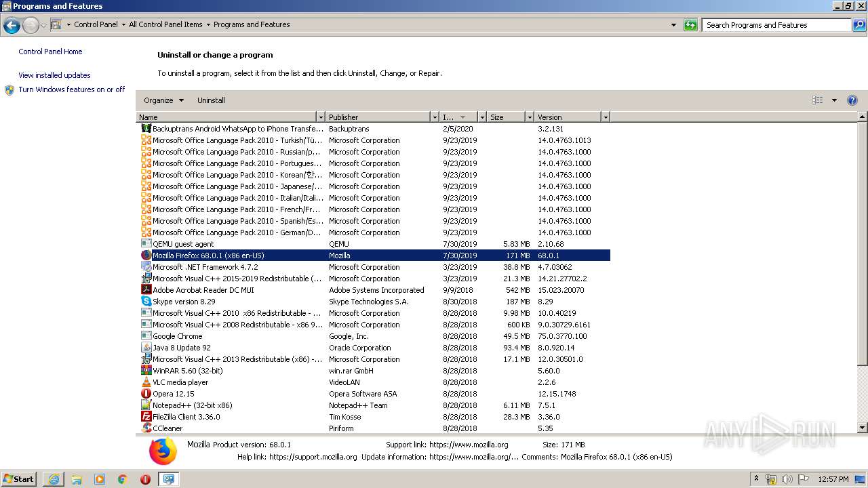Open Turn Windows features on or off
Viewport: 868px width, 488px height.
(x=71, y=89)
